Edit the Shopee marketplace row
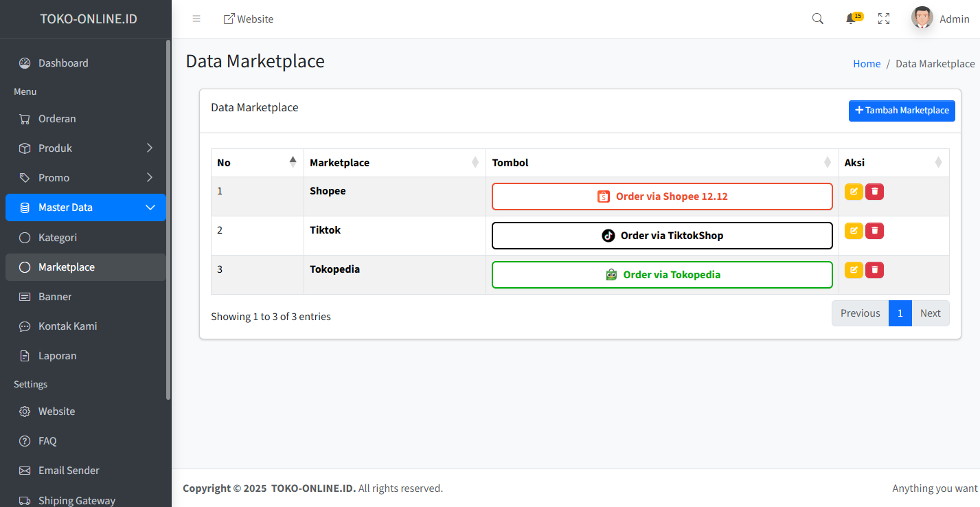Viewport: 980px width, 507px height. tap(854, 192)
